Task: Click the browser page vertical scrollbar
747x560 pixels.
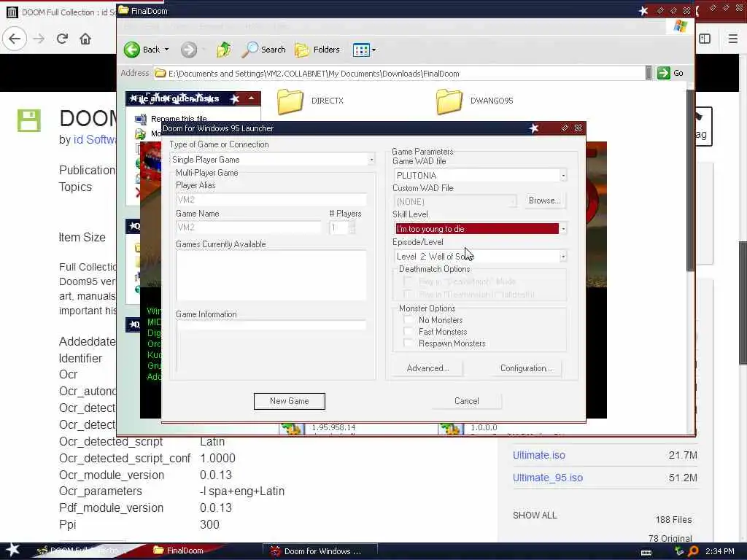Action: click(x=743, y=303)
